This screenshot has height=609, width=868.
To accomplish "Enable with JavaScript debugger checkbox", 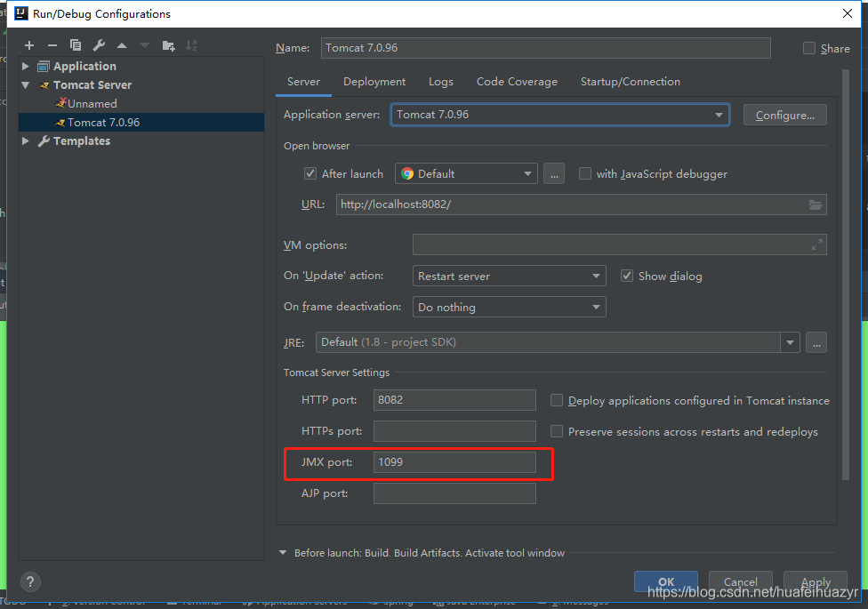I will coord(584,174).
